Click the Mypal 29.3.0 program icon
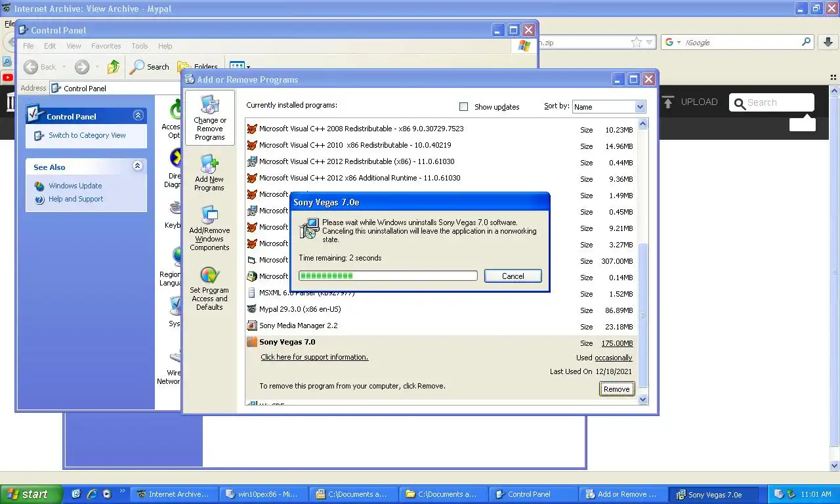The width and height of the screenshot is (840, 504). coord(251,309)
